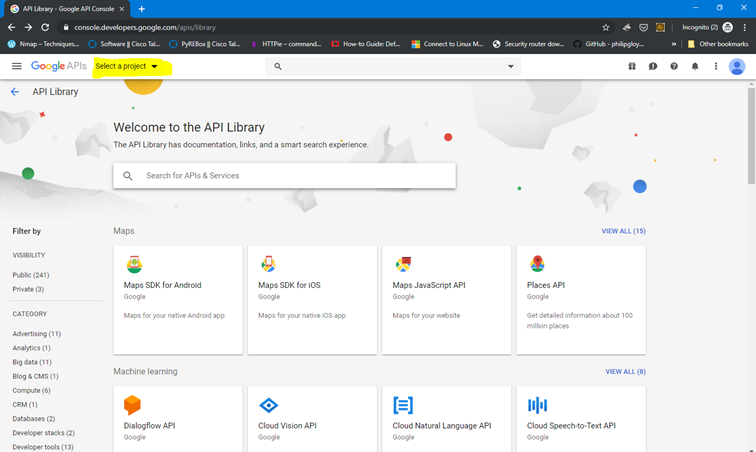Reload the page with refresh button

pyautogui.click(x=45, y=27)
